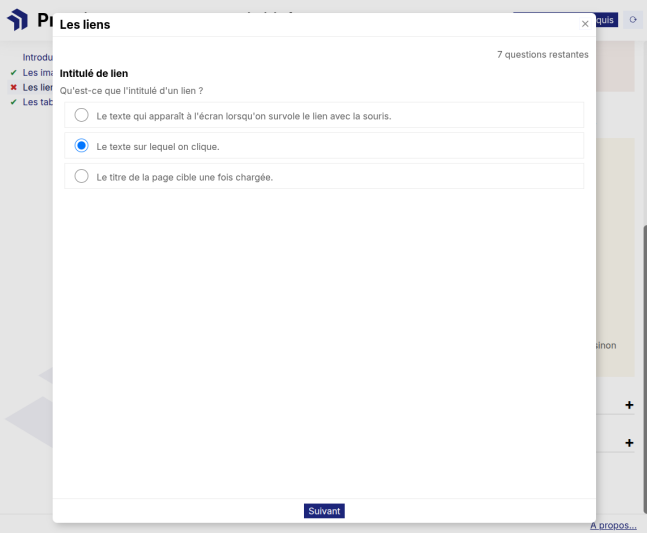This screenshot has height=533, width=647.
Task: Click the app logo icon
Action: 17,19
